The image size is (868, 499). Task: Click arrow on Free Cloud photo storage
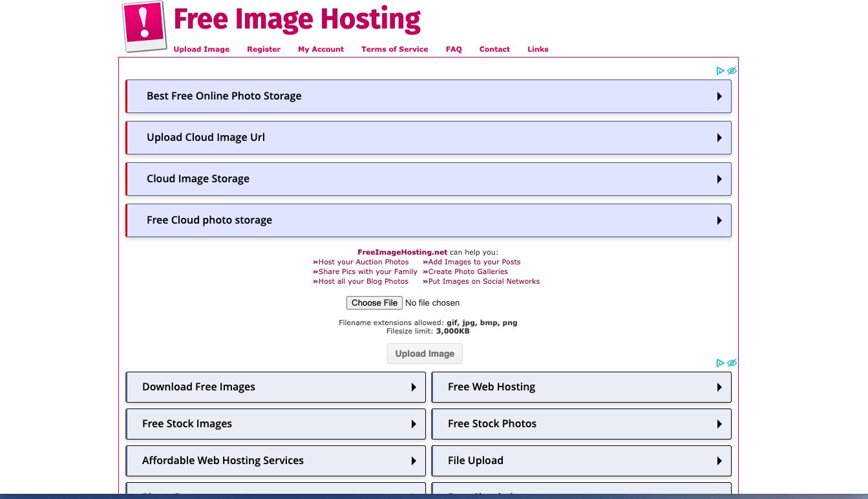719,220
